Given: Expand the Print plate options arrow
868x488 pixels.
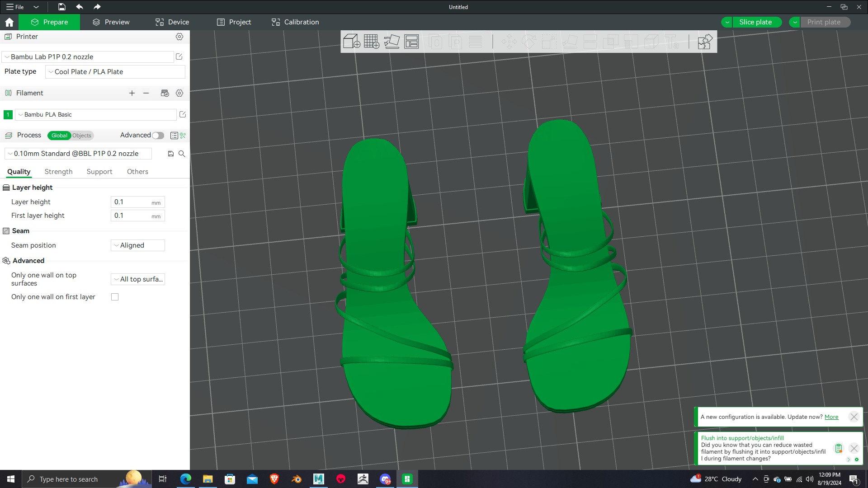Looking at the screenshot, I should coord(795,22).
